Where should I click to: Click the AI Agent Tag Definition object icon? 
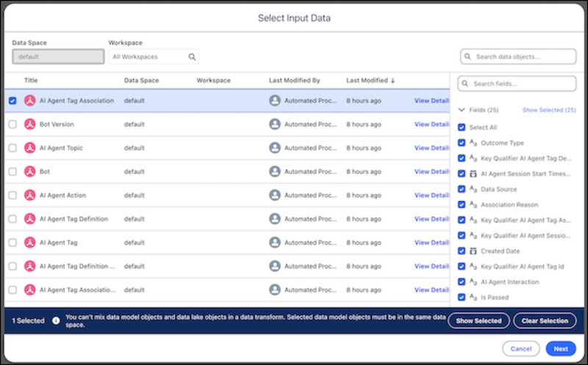click(29, 218)
